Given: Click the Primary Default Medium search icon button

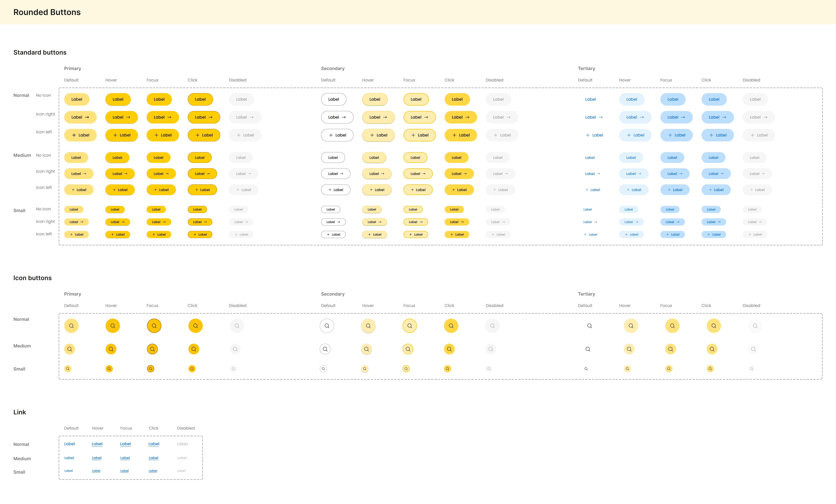Looking at the screenshot, I should tap(70, 349).
